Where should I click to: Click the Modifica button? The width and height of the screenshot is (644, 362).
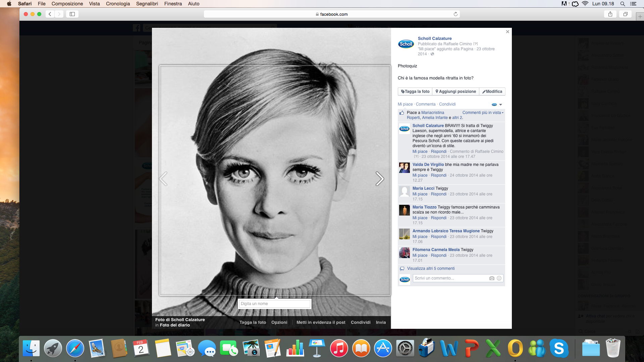coord(492,92)
